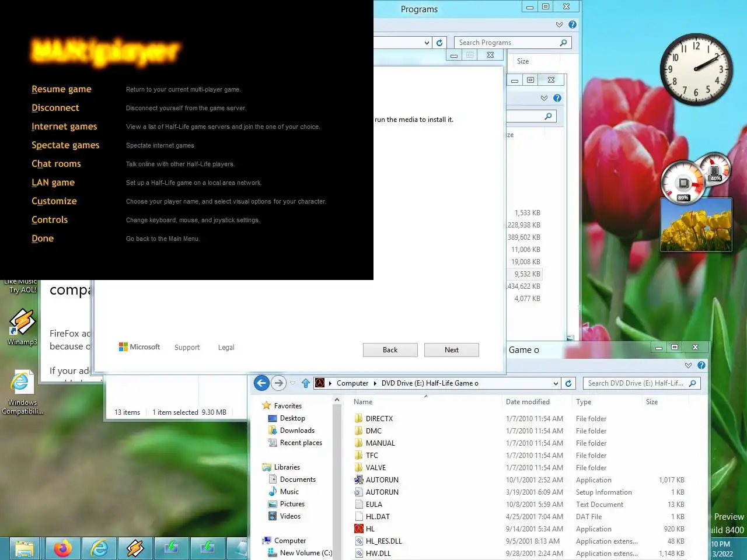Sort files by Name column
Image resolution: width=747 pixels, height=560 pixels.
(426, 402)
